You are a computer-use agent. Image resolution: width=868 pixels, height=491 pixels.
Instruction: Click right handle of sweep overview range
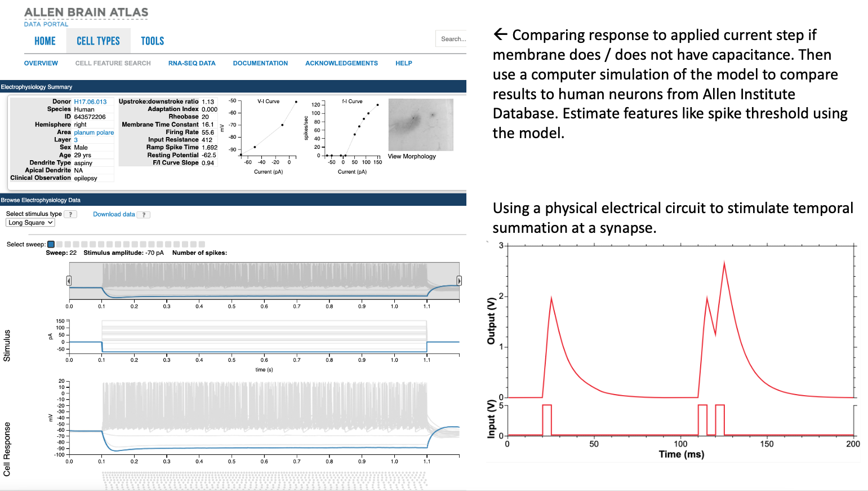(x=459, y=281)
